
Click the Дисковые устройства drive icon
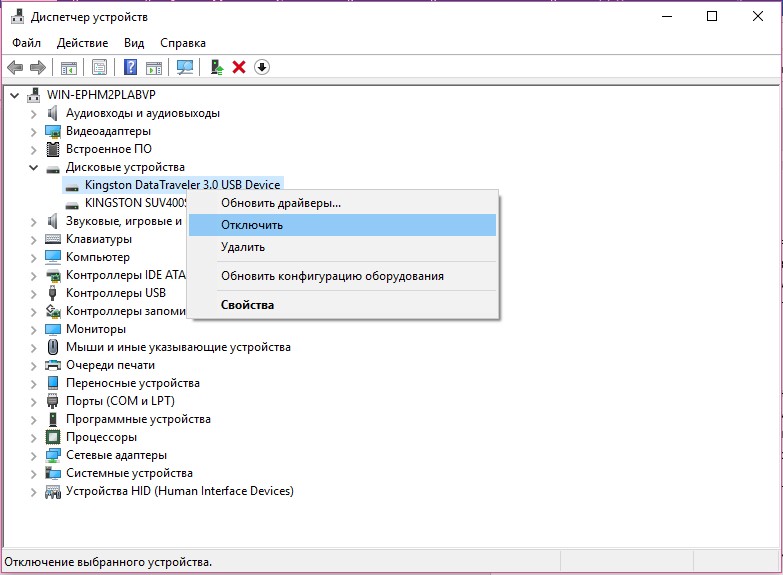click(53, 169)
